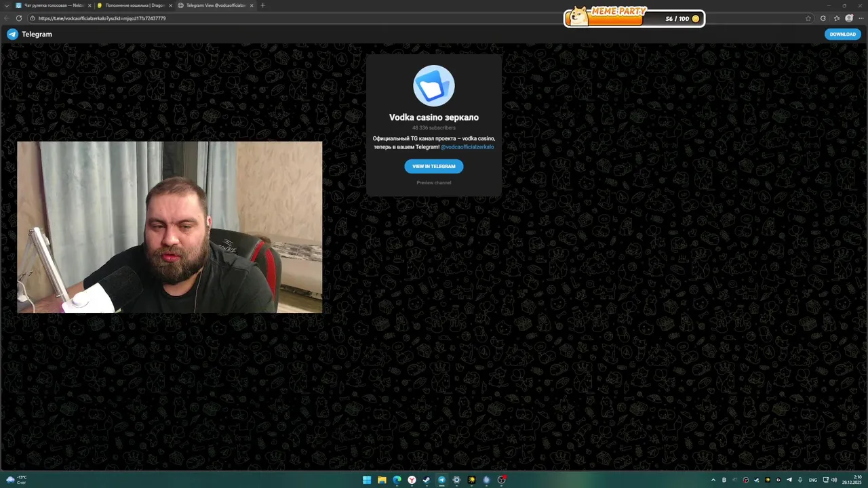Open the @vodcaofficialzerkalo mention link
The image size is (868, 488).
click(467, 147)
